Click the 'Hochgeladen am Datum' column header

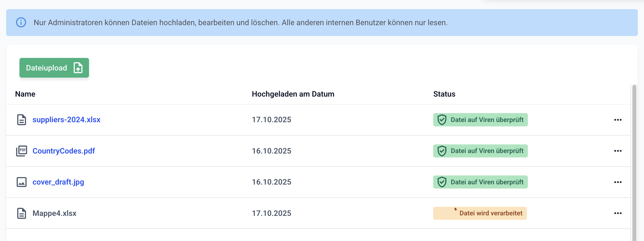tap(293, 94)
